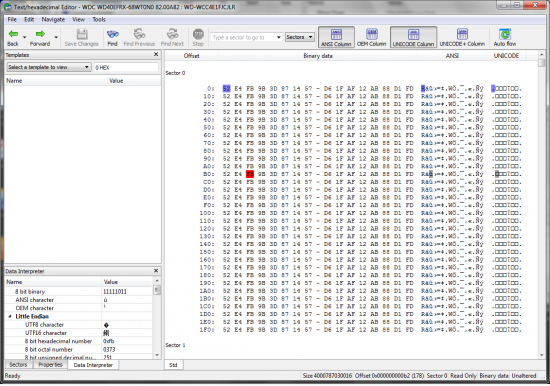Click the Name column header in Templates

(x=55, y=81)
